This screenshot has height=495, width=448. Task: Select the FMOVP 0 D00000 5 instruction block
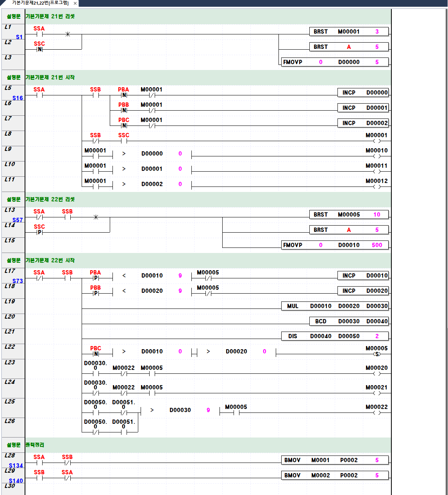[335, 62]
